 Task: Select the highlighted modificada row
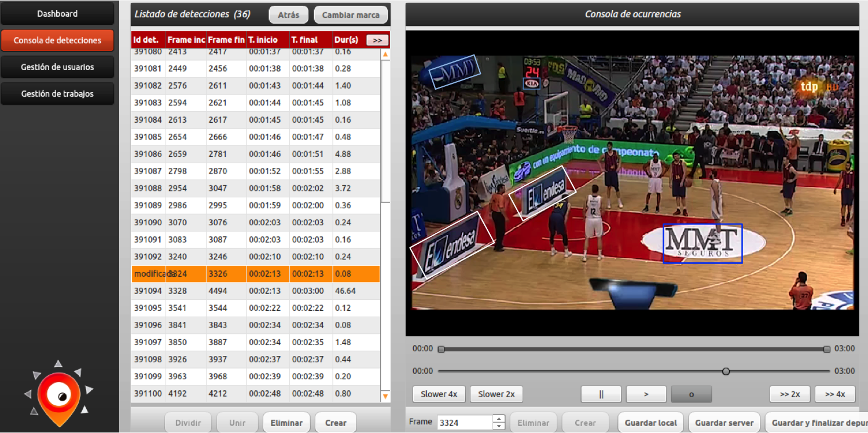[256, 274]
